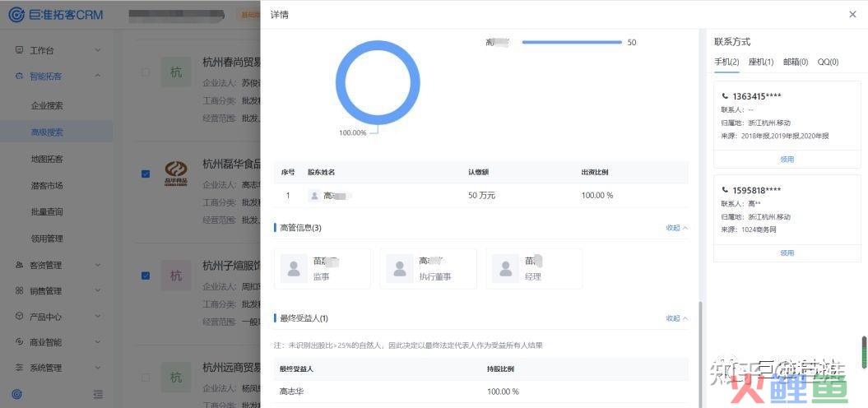Expand the 客资管理 menu chevron
The width and height of the screenshot is (868, 408).
[98, 265]
